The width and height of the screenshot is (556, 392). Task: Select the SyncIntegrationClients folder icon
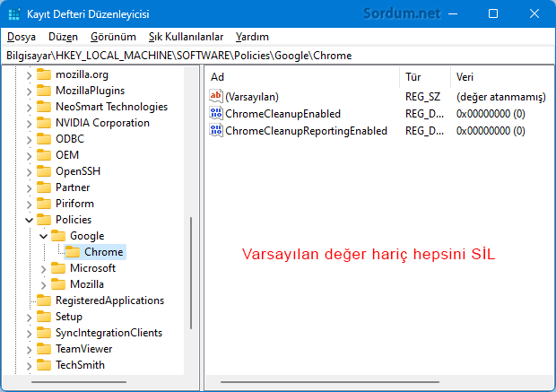[44, 333]
